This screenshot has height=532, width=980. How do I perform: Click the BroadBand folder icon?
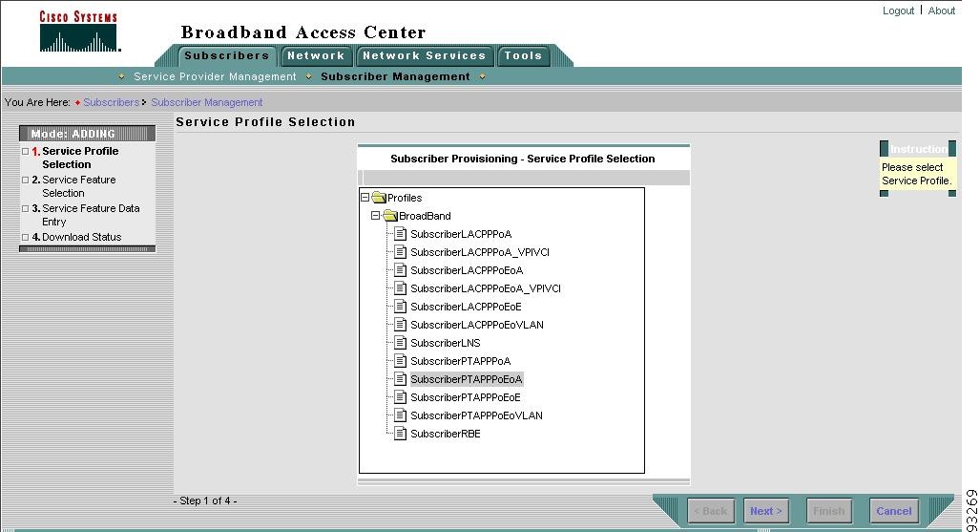coord(390,216)
